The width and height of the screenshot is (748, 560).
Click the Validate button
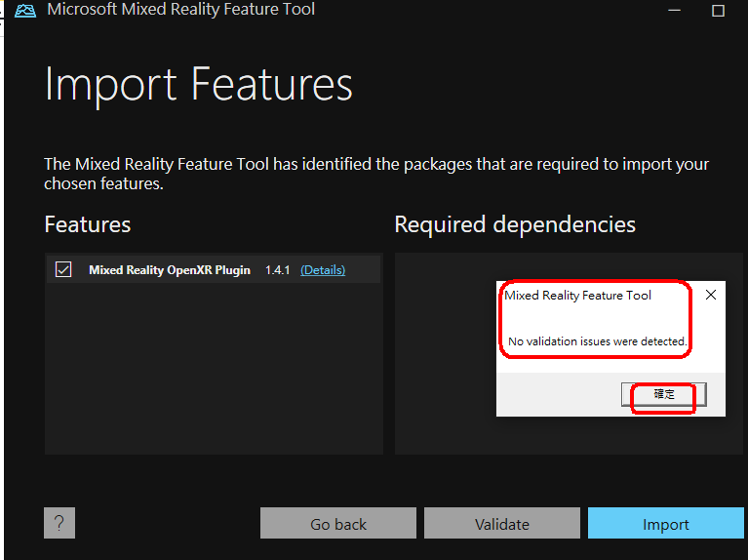[x=502, y=523]
